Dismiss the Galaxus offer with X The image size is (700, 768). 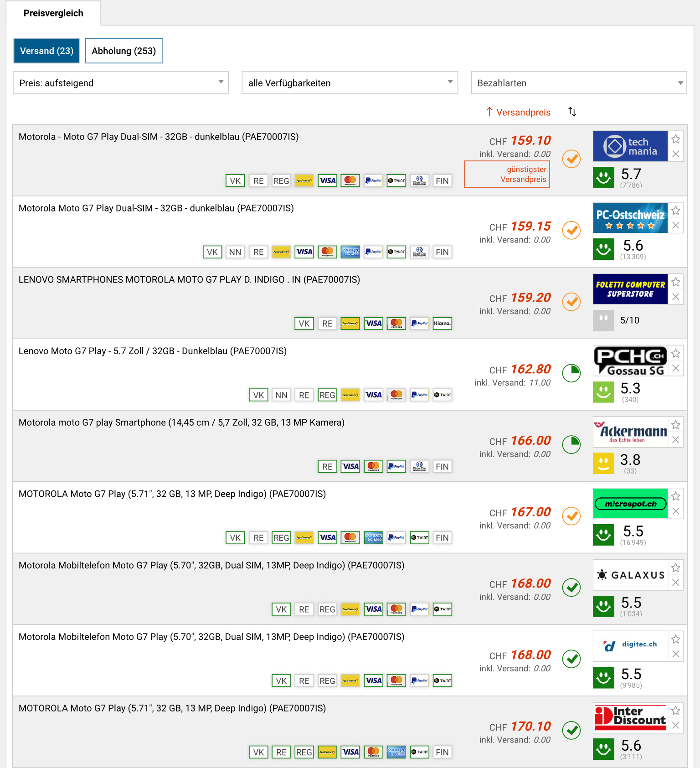click(676, 582)
